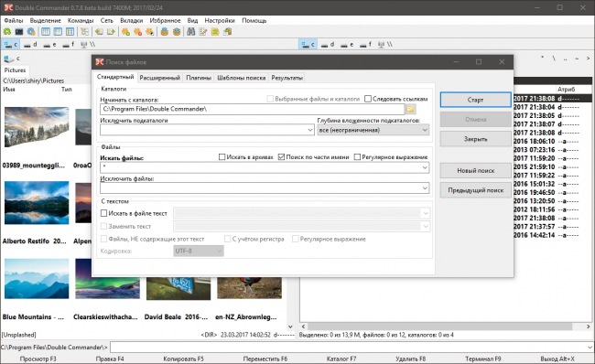595x364 pixels.
Task: Uncheck Поиск по части имени
Action: coord(281,157)
